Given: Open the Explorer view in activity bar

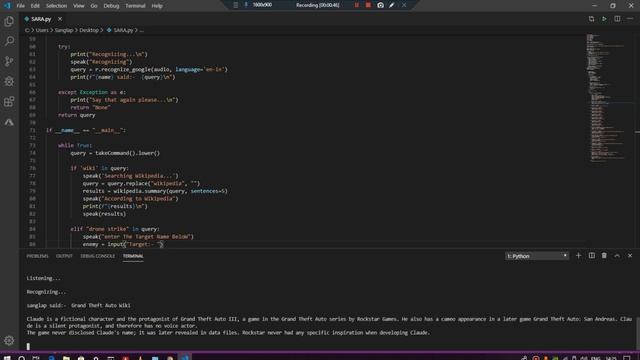Looking at the screenshot, I should [9, 21].
